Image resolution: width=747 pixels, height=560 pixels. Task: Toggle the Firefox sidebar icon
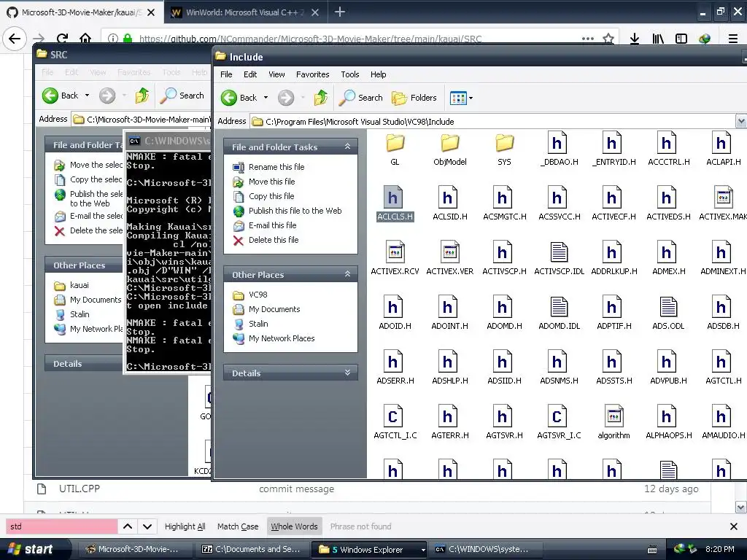681,39
